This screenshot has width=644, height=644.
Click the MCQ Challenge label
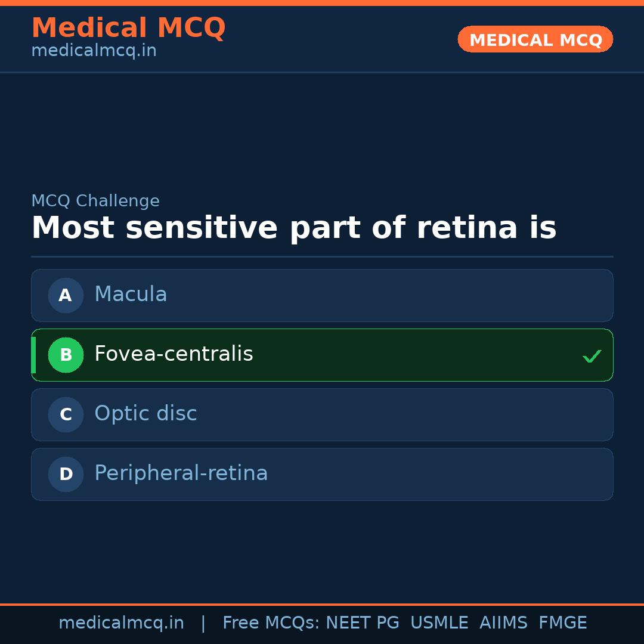(x=95, y=201)
